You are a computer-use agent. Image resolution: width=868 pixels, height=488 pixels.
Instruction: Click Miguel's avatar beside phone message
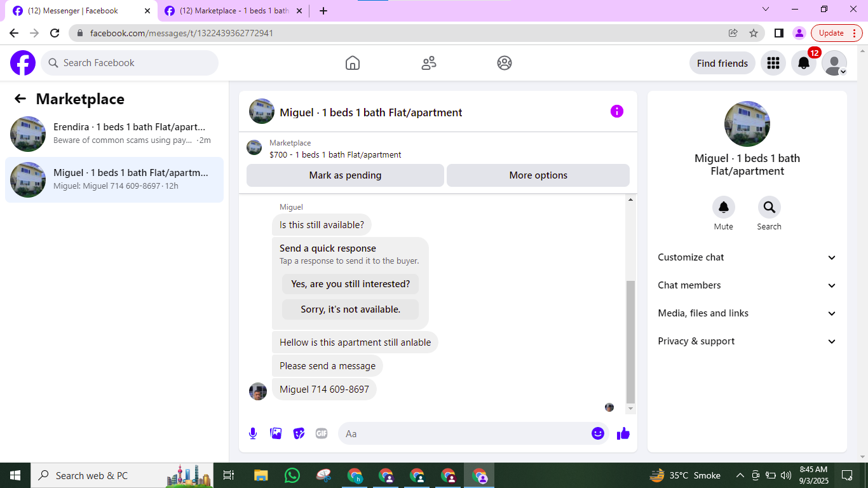tap(258, 391)
